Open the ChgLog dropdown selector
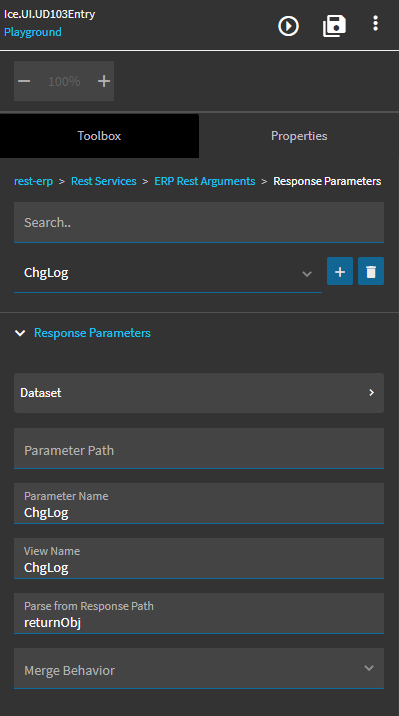Viewport: 399px width, 716px height. click(x=168, y=273)
